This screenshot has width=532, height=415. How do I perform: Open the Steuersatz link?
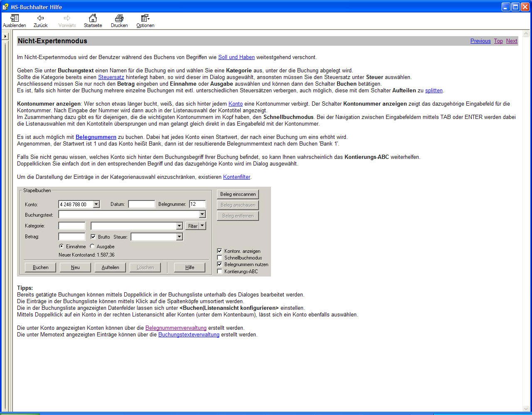(x=111, y=77)
